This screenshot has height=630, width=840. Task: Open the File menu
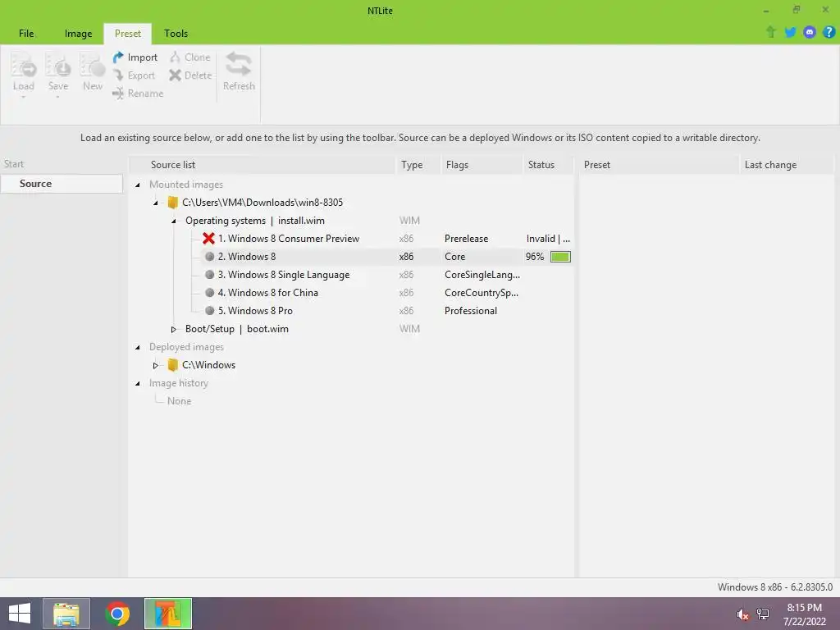(26, 33)
